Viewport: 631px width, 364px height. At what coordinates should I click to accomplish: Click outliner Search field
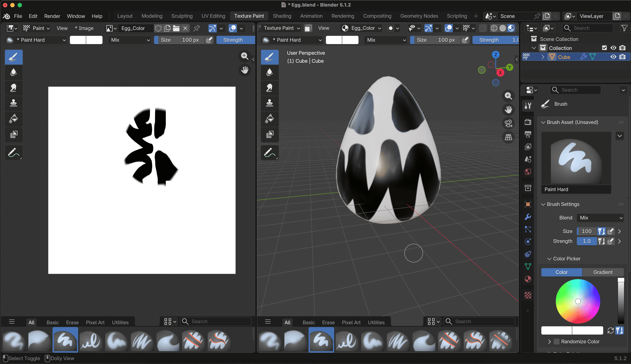[587, 28]
